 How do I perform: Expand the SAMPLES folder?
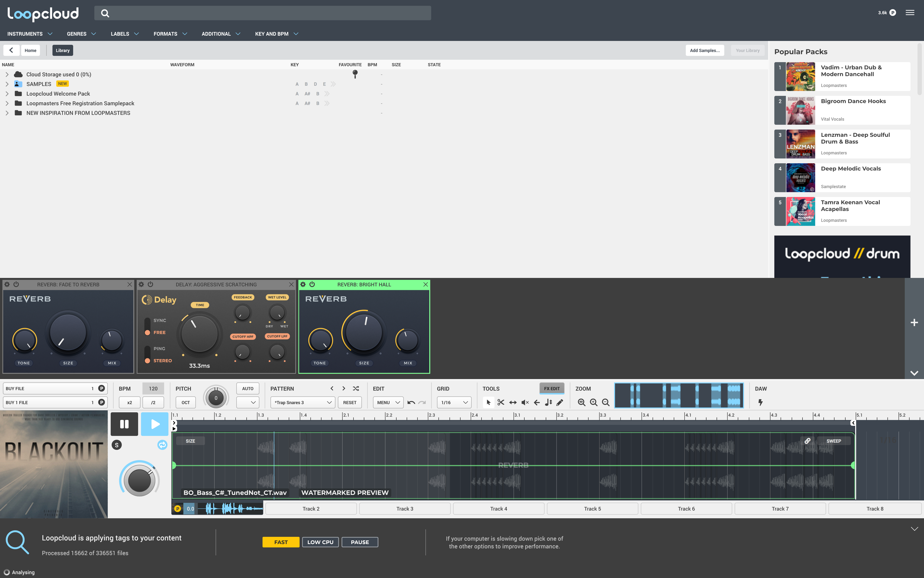[x=7, y=84]
